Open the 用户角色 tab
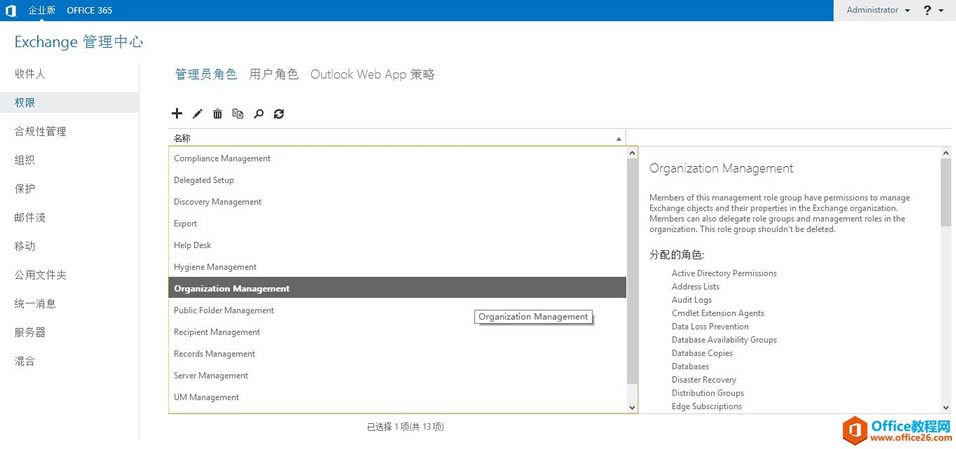The height and width of the screenshot is (449, 956). coord(274,74)
